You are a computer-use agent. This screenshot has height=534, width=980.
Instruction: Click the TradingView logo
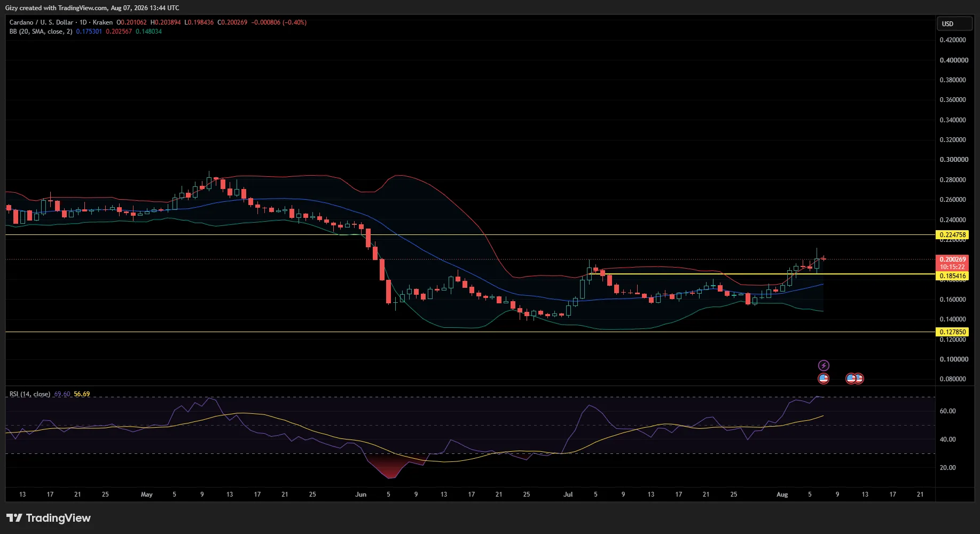49,518
